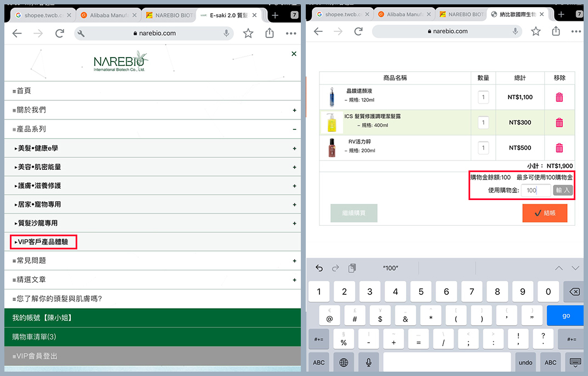Jump to next field with down chevron

[575, 268]
